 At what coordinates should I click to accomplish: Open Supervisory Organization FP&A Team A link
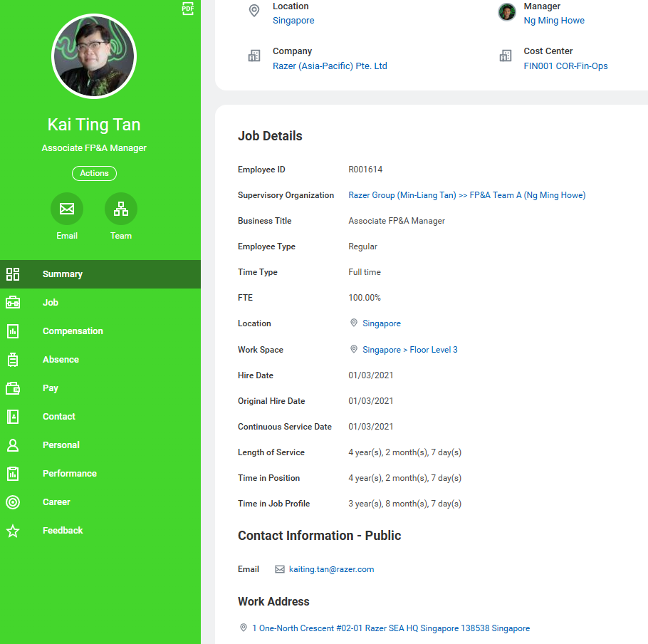point(466,195)
